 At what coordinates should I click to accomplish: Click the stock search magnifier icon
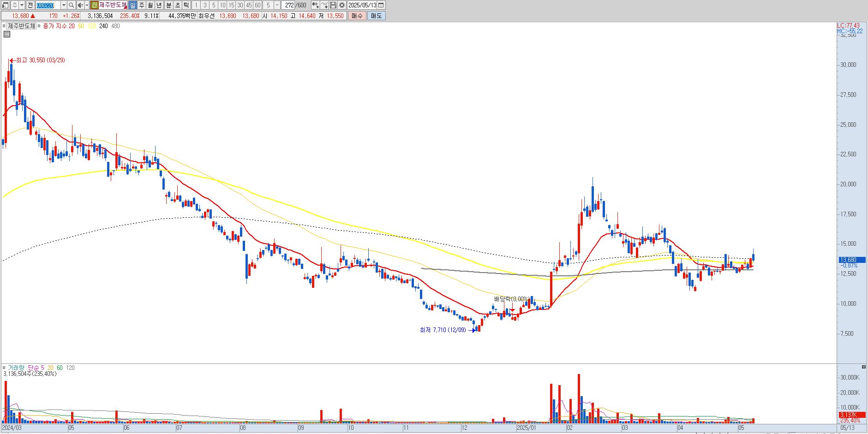pos(72,5)
